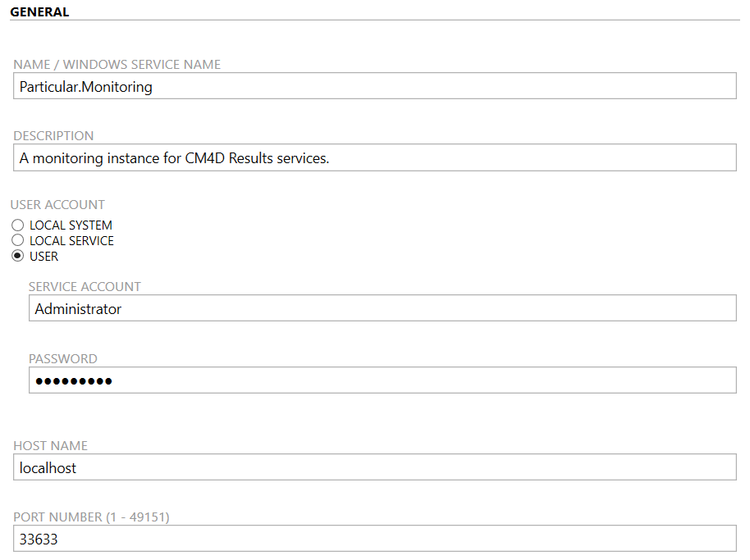Screen dimensions: 750x560
Task: Click the DESCRIPTION caption above its field
Action: point(53,136)
